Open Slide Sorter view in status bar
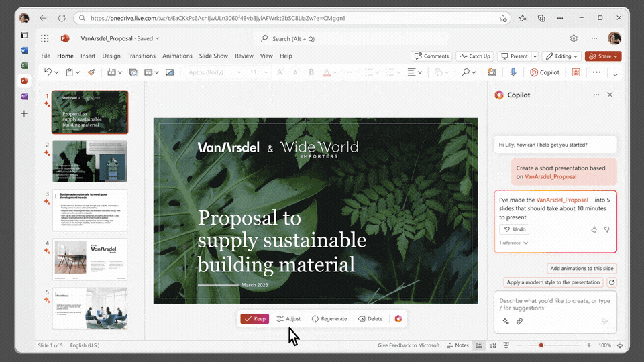644x362 pixels. [x=493, y=345]
